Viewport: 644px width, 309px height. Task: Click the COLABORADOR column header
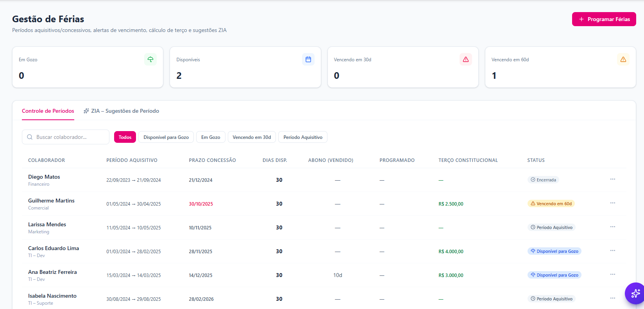point(47,160)
